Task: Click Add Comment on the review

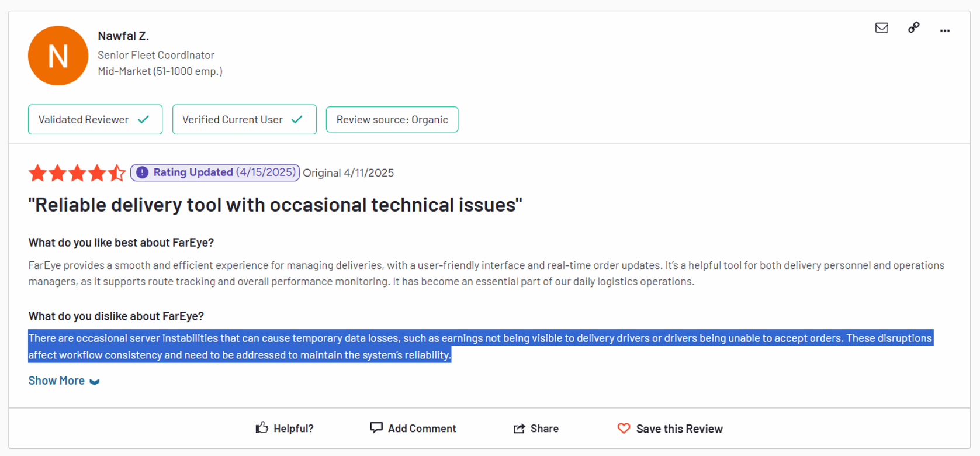Action: 413,429
